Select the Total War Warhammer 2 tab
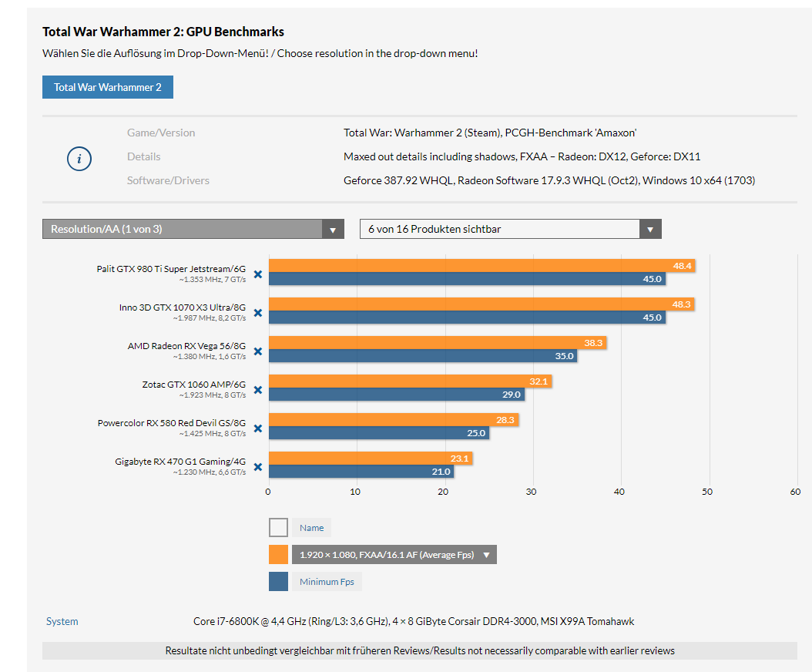This screenshot has height=672, width=812. point(108,87)
